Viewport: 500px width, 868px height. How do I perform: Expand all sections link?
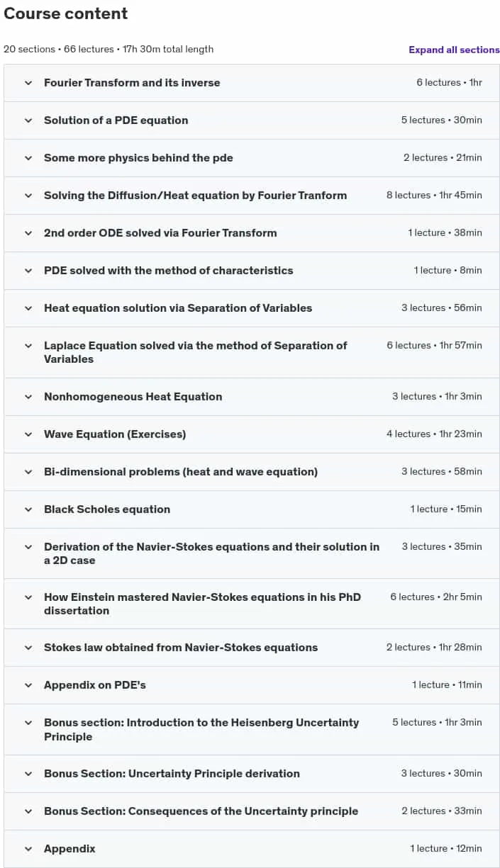click(454, 50)
